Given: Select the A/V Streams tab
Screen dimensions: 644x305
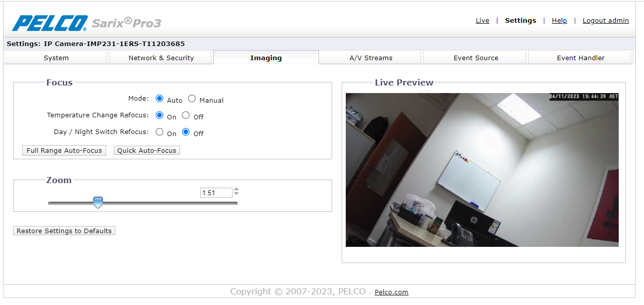Looking at the screenshot, I should [x=371, y=57].
